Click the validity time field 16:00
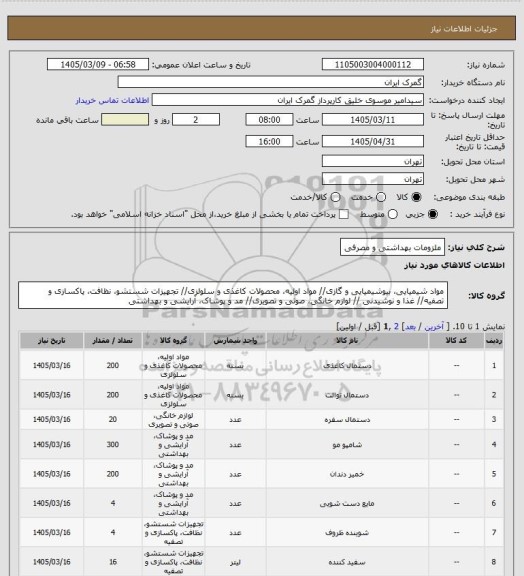The height and width of the screenshot is (576, 524). (x=269, y=141)
